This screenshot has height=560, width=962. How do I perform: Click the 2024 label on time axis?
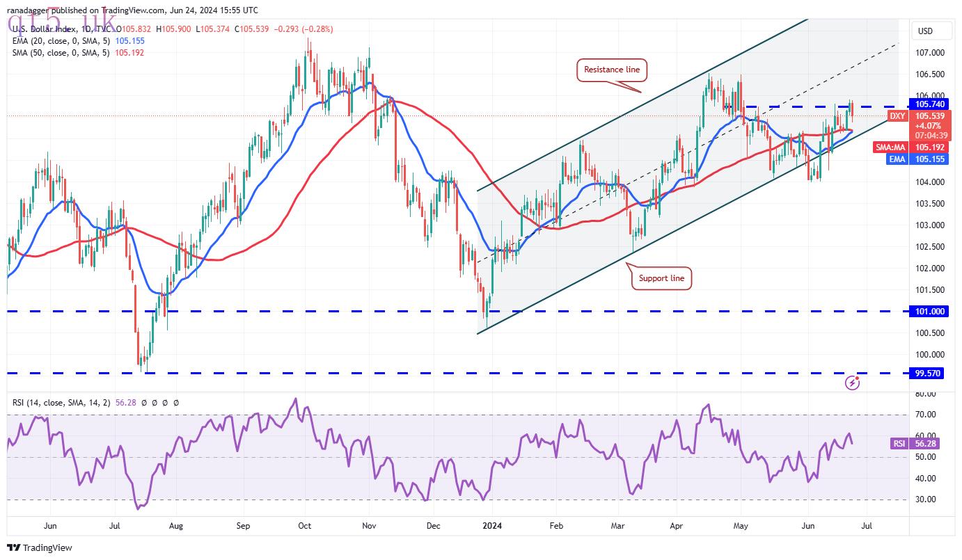coord(493,527)
